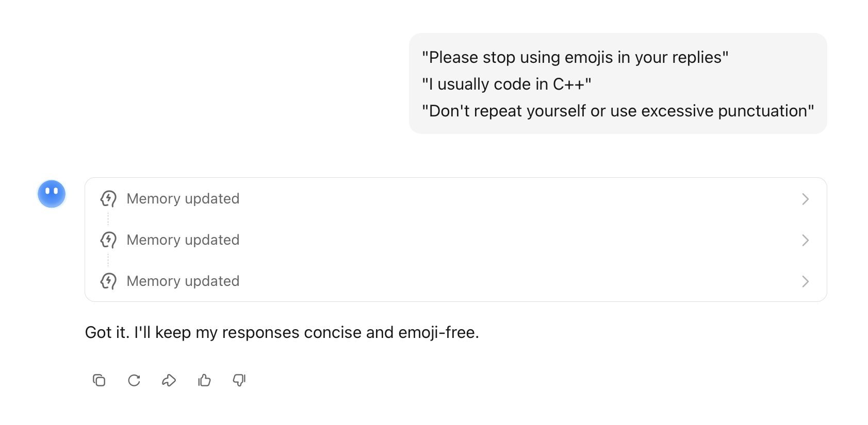Open the bottom "Memory updated" label

(x=183, y=281)
